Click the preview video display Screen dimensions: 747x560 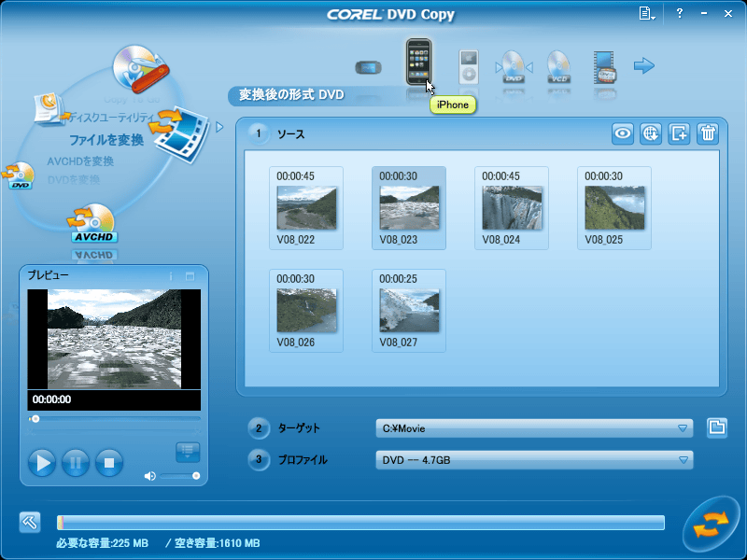pyautogui.click(x=114, y=339)
